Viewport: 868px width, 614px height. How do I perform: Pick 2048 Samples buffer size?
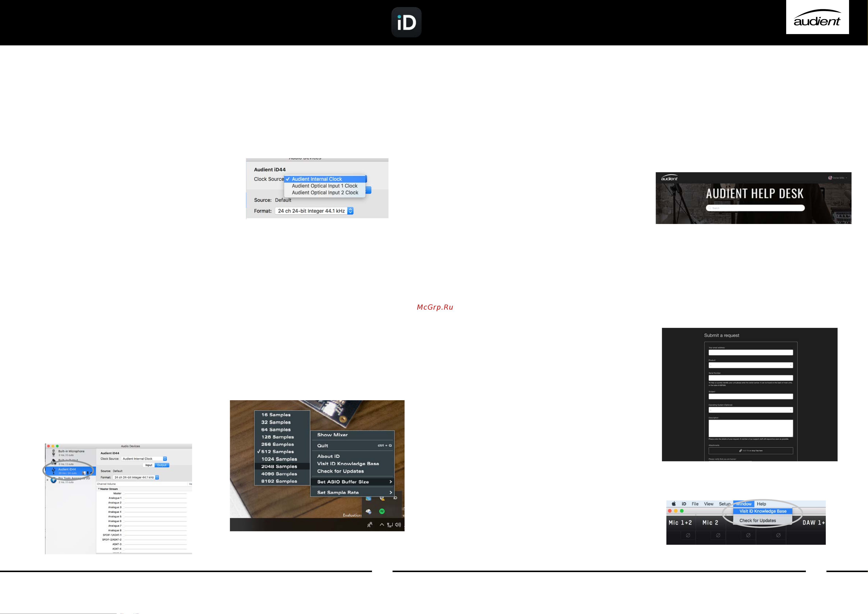coord(282,466)
